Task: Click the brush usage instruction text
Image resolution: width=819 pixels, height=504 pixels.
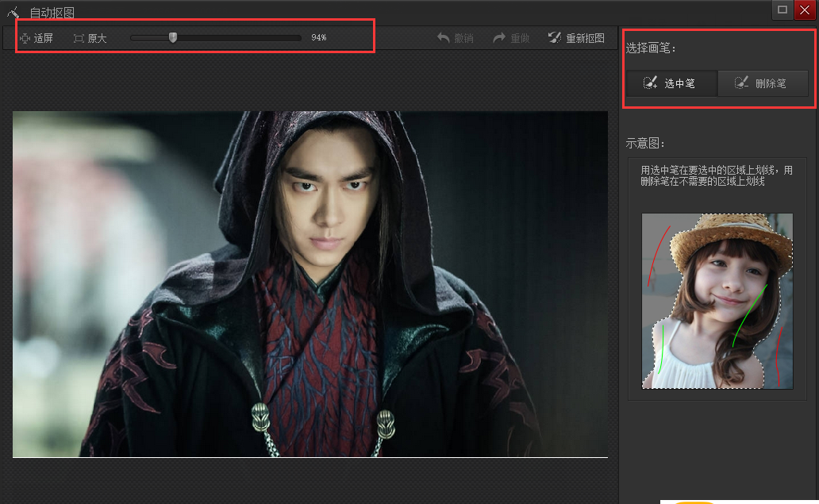Action: [x=717, y=175]
